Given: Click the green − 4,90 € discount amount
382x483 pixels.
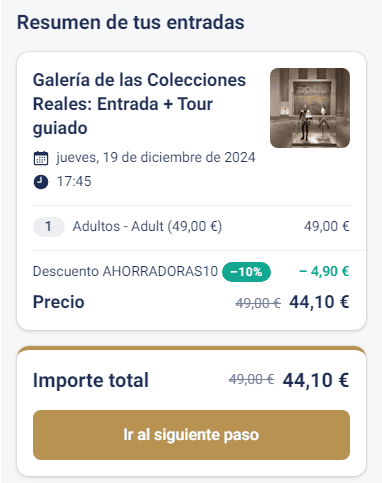Looking at the screenshot, I should (324, 271).
